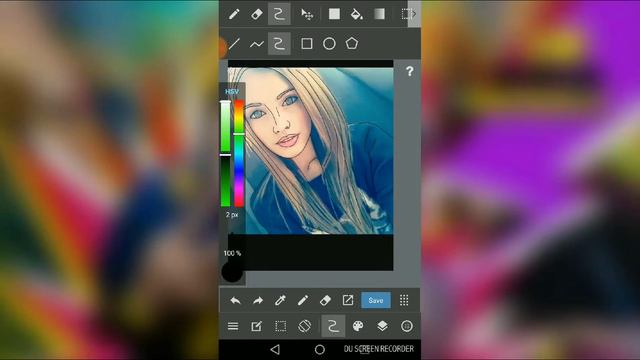Select the paint Bucket fill tool
The height and width of the screenshot is (360, 640).
(x=357, y=14)
